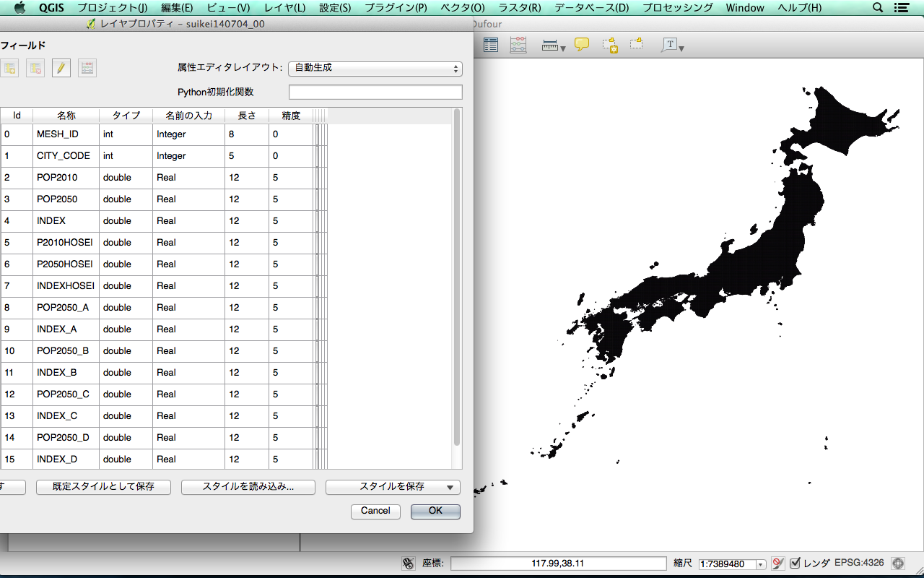Click the delete column icon in Fields panel
This screenshot has height=578, width=924.
click(35, 68)
